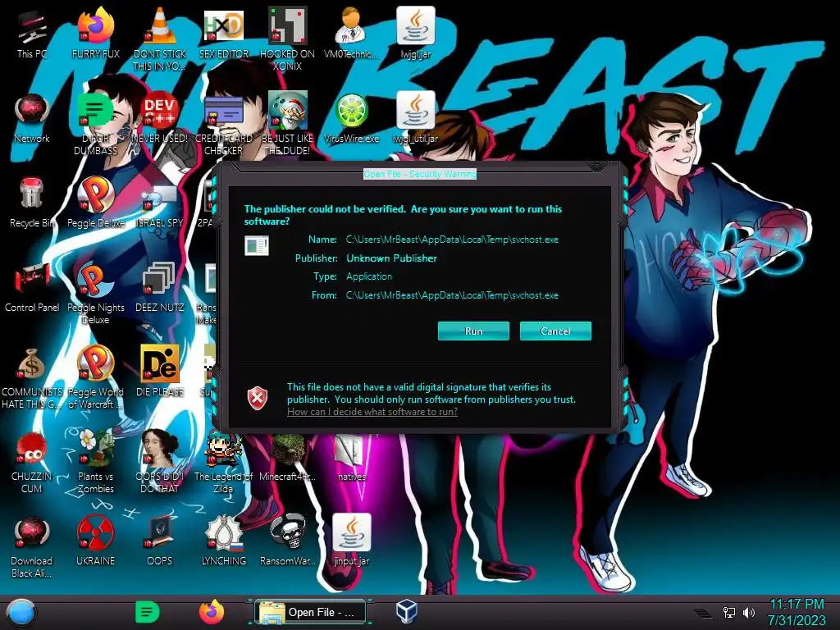Open the ISRAEL SPY desktop shortcut
Viewport: 840px width, 630px height.
point(160,206)
